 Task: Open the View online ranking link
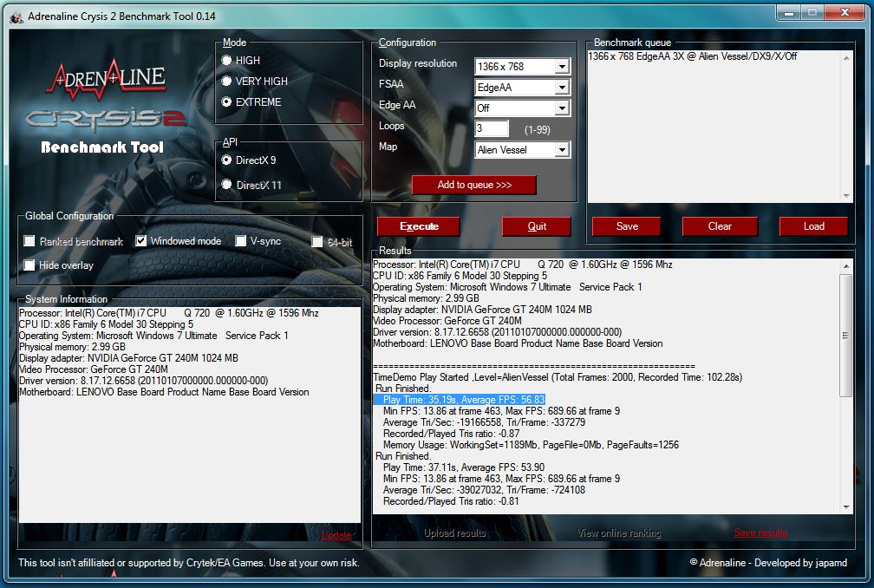click(x=619, y=533)
